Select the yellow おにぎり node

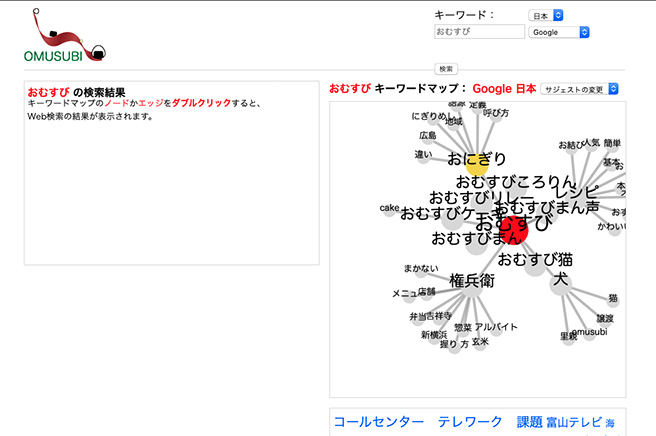click(477, 164)
